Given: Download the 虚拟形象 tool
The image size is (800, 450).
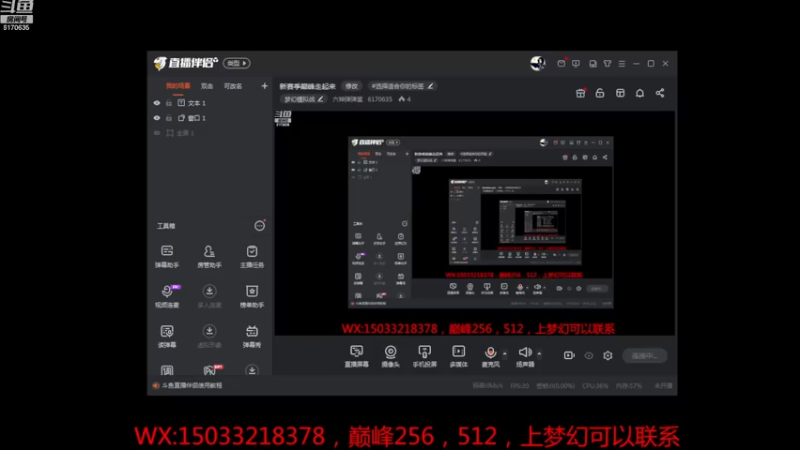Looking at the screenshot, I should [209, 336].
